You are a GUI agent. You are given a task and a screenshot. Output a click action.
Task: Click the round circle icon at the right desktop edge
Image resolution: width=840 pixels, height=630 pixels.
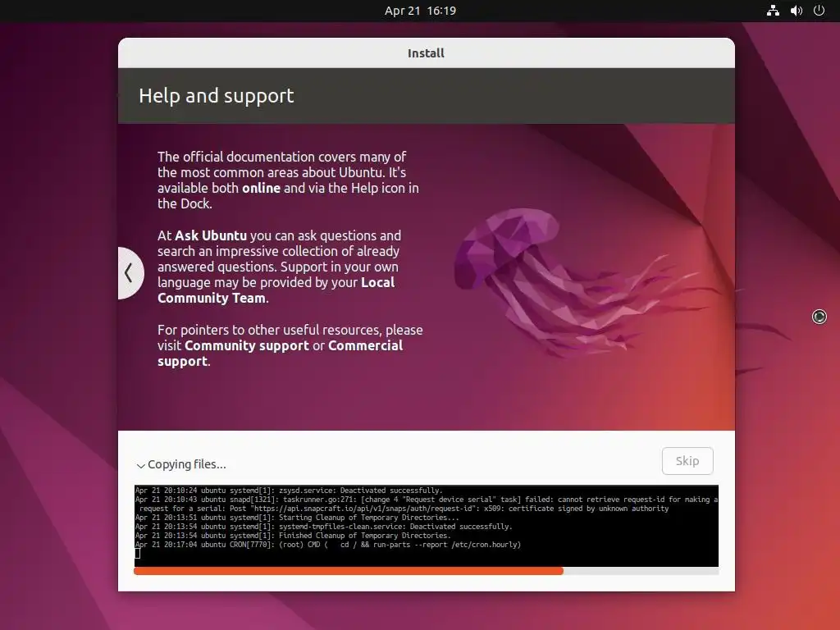point(819,317)
